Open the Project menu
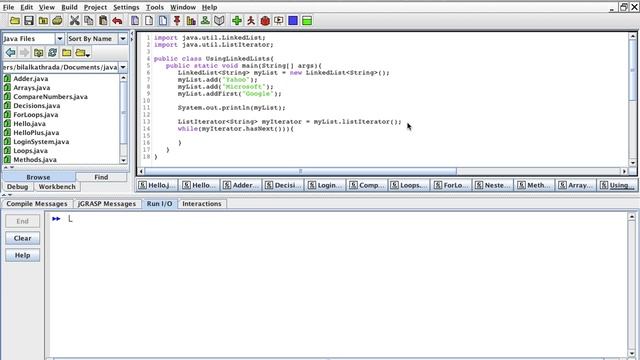 point(96,7)
